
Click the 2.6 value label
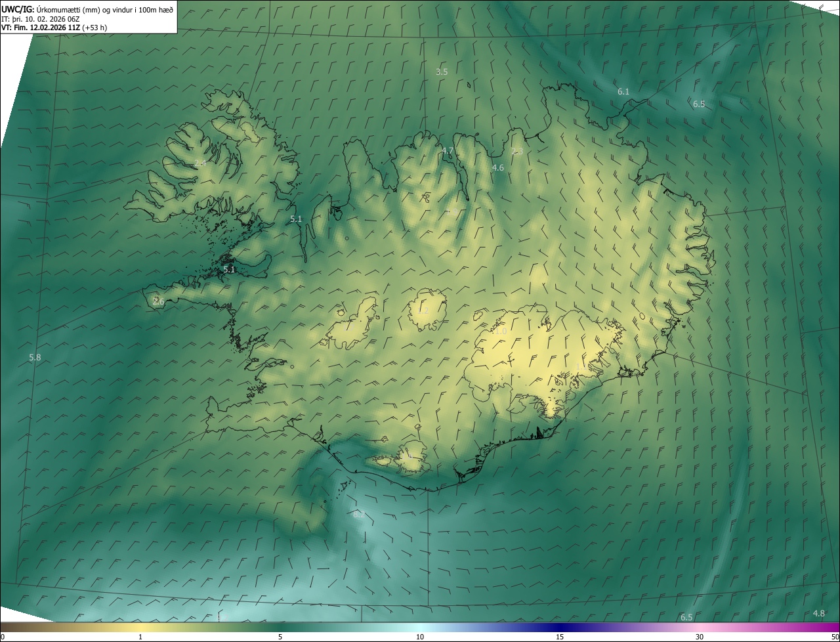click(158, 301)
